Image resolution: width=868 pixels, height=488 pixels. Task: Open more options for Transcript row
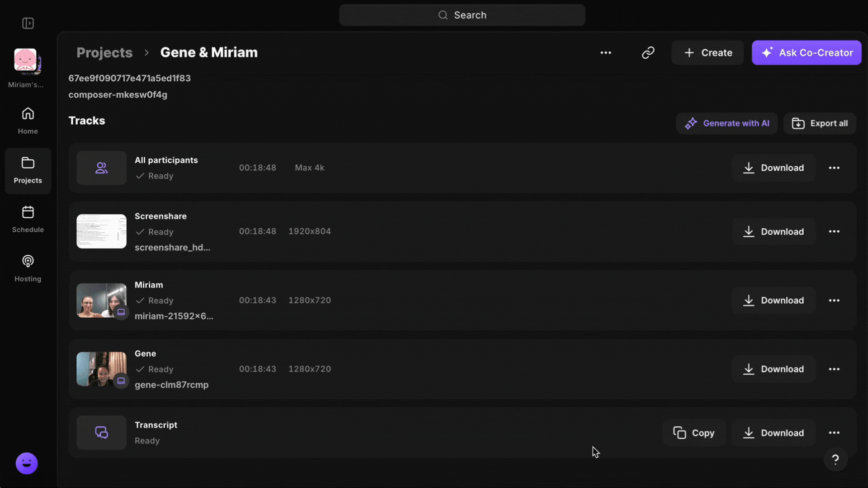pyautogui.click(x=834, y=433)
